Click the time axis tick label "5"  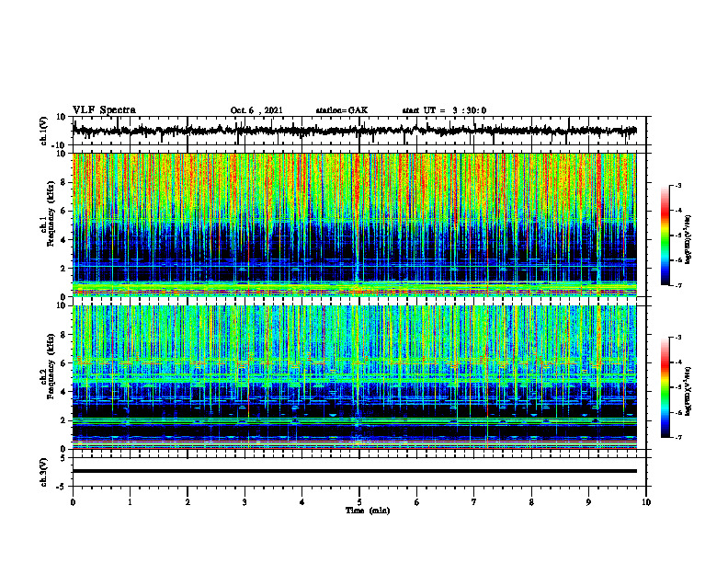tap(359, 502)
